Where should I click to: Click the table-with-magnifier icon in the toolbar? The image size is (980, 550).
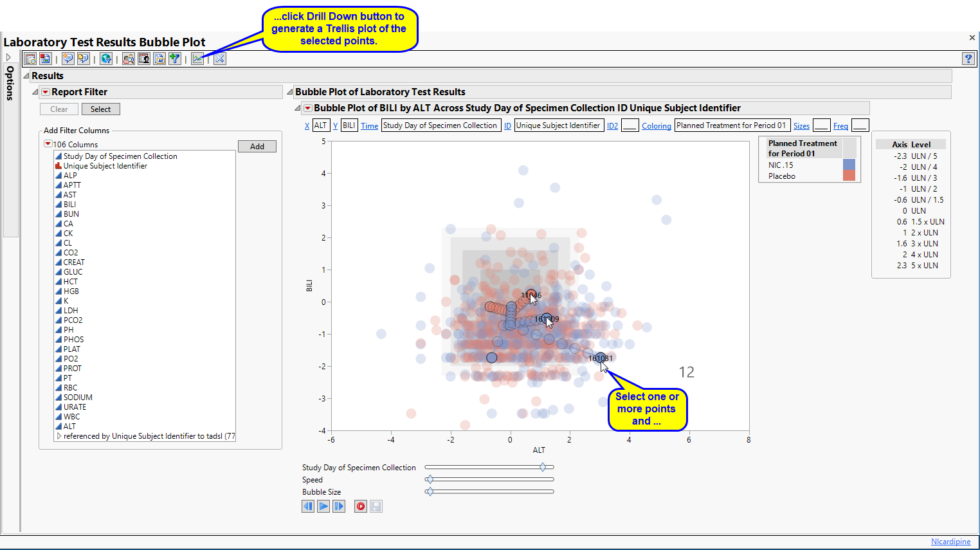click(x=30, y=59)
